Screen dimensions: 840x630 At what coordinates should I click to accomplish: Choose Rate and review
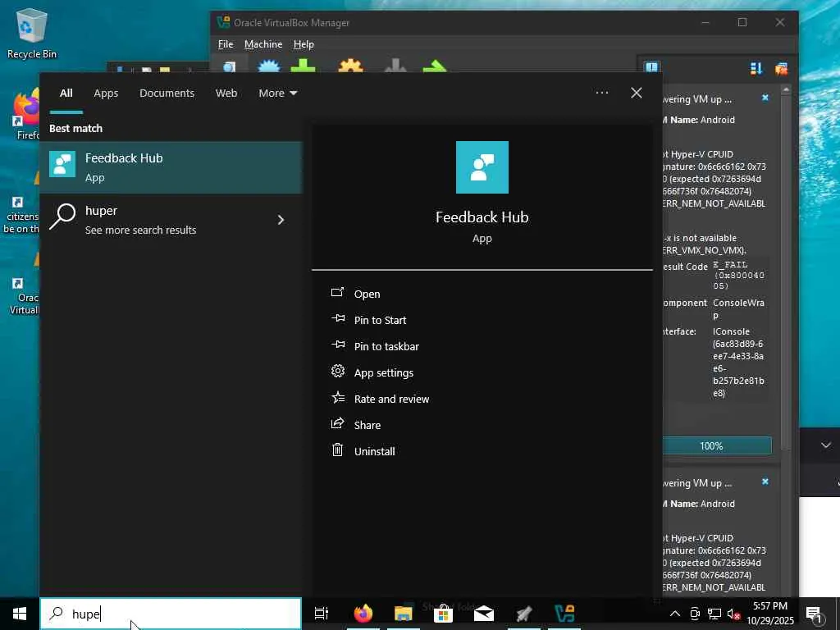391,399
